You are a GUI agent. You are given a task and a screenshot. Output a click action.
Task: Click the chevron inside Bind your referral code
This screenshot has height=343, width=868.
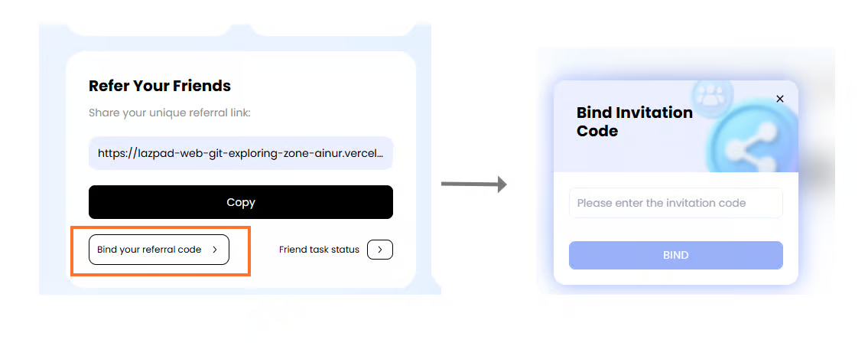click(215, 250)
